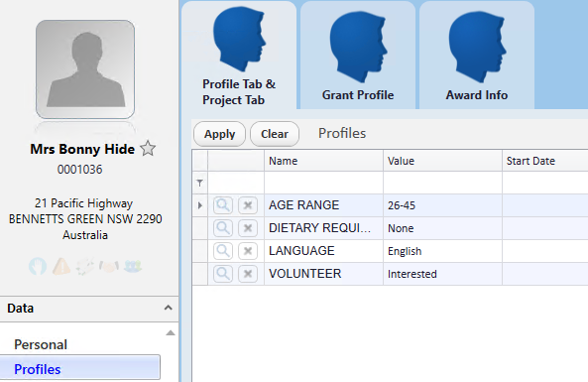The image size is (588, 382).
Task: Select Personal in the Data list
Action: (x=41, y=345)
